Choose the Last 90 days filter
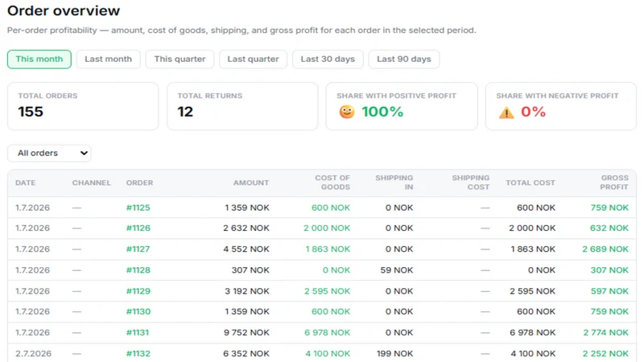This screenshot has width=644, height=362. coord(404,59)
